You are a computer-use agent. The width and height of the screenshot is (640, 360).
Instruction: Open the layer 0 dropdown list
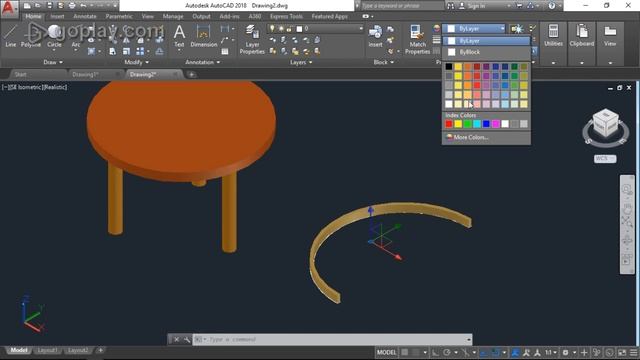click(x=361, y=29)
